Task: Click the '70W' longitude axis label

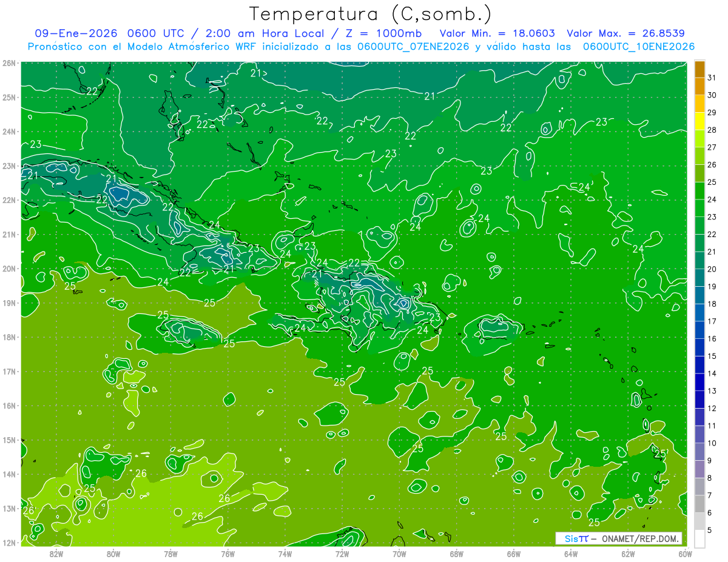Action: 399,554
